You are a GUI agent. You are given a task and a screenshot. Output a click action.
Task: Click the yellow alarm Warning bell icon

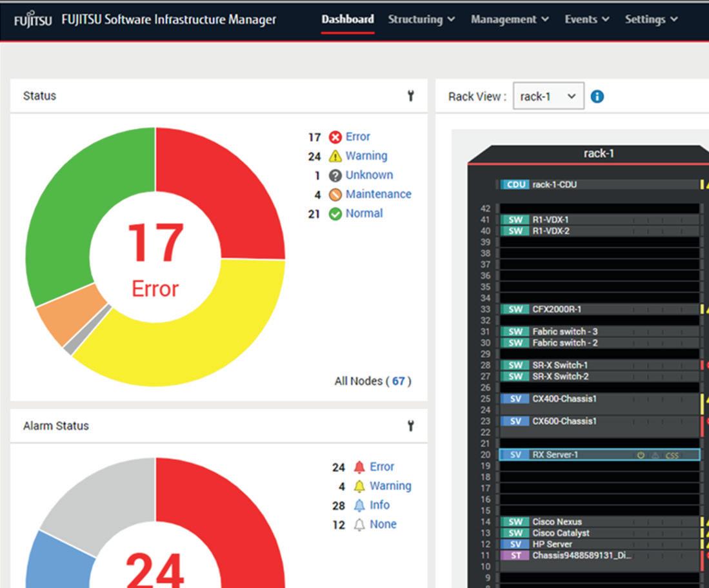click(x=359, y=486)
